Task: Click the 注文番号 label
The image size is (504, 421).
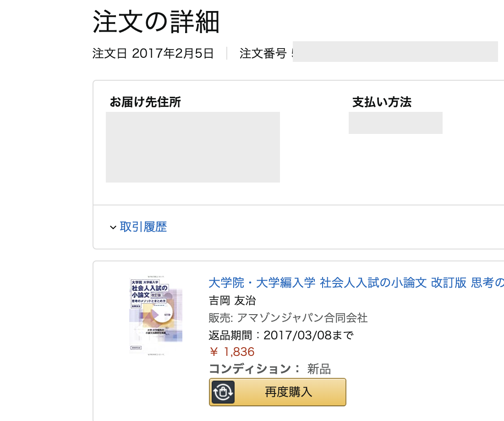Action: click(x=263, y=54)
